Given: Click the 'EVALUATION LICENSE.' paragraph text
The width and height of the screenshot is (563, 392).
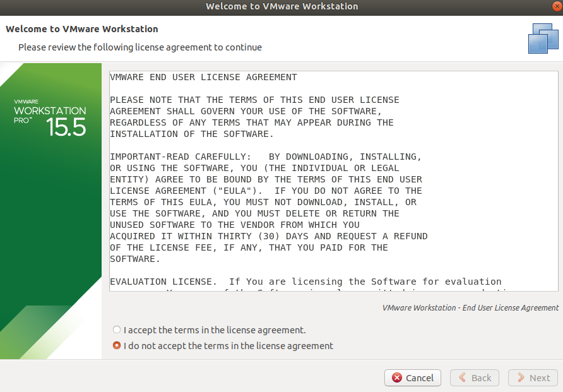Looking at the screenshot, I should [305, 282].
